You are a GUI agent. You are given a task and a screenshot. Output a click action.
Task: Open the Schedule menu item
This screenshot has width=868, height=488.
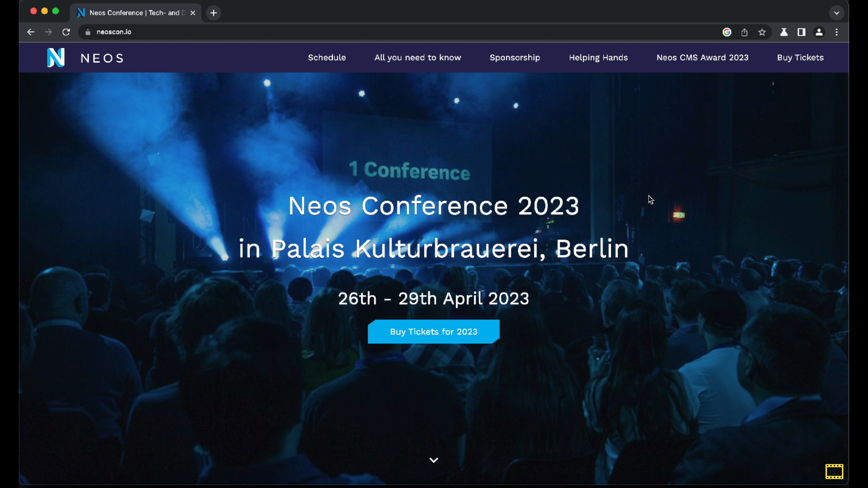[x=327, y=58]
